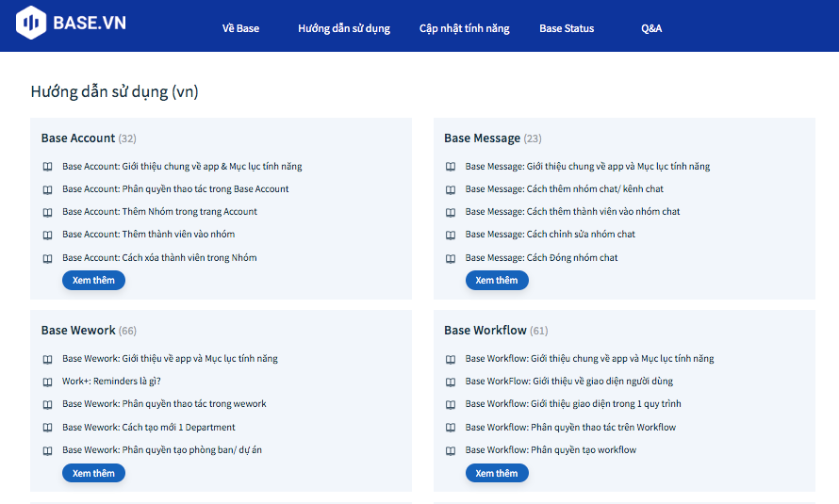The height and width of the screenshot is (504, 839).
Task: Open the Về Base menu item
Action: [240, 28]
